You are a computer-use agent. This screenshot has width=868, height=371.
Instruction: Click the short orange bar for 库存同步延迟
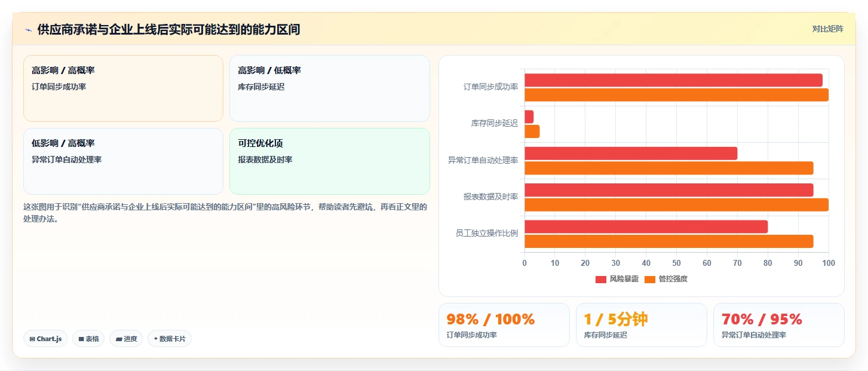click(x=532, y=131)
